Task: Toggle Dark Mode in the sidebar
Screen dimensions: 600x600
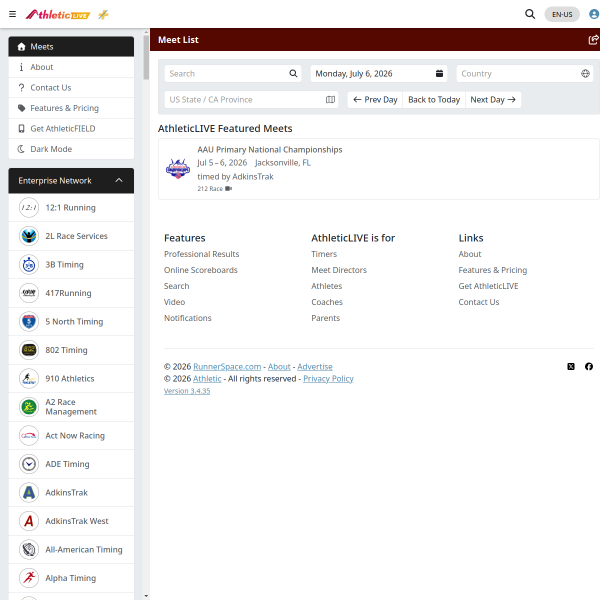Action: coord(71,149)
